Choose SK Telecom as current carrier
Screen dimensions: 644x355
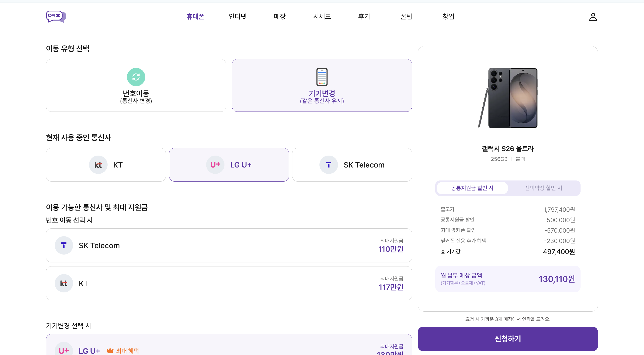click(x=352, y=165)
